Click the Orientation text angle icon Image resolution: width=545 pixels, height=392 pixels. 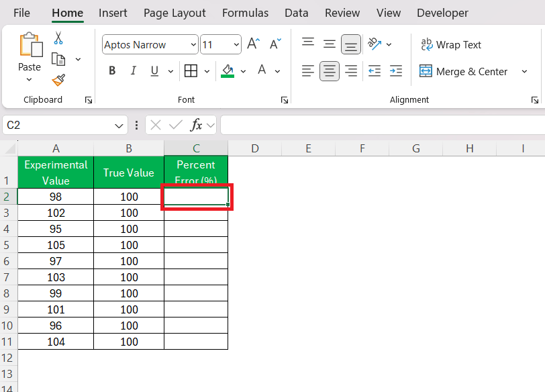tap(375, 44)
